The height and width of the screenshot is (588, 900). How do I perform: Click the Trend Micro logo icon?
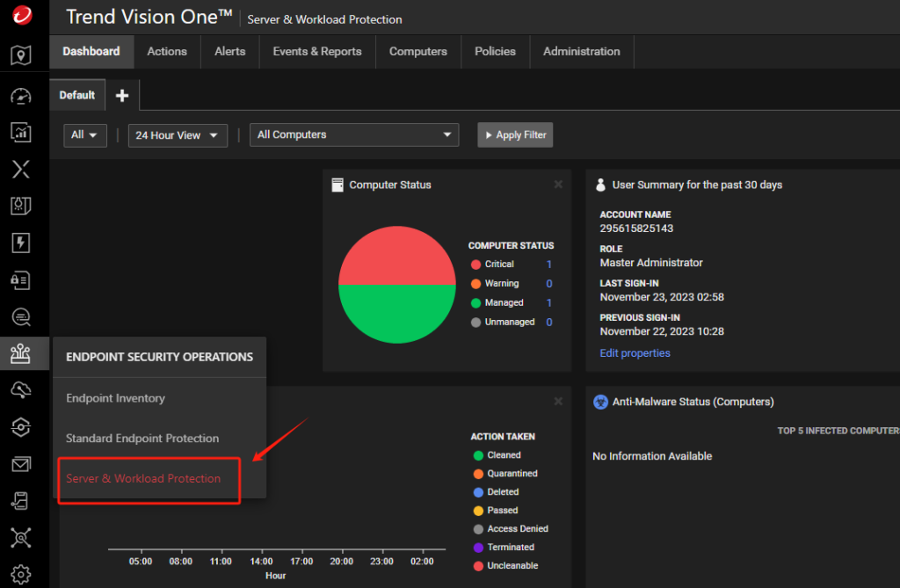[22, 14]
